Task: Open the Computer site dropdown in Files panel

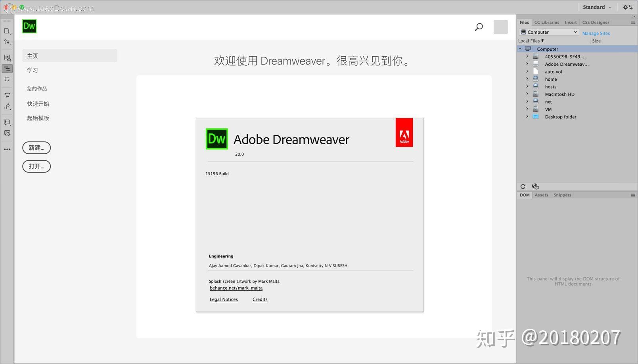Action: (548, 32)
